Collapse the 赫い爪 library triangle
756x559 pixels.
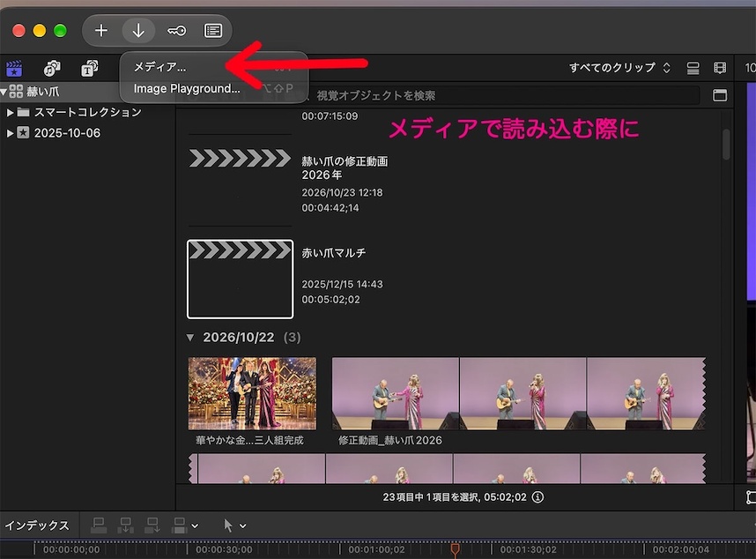point(4,91)
